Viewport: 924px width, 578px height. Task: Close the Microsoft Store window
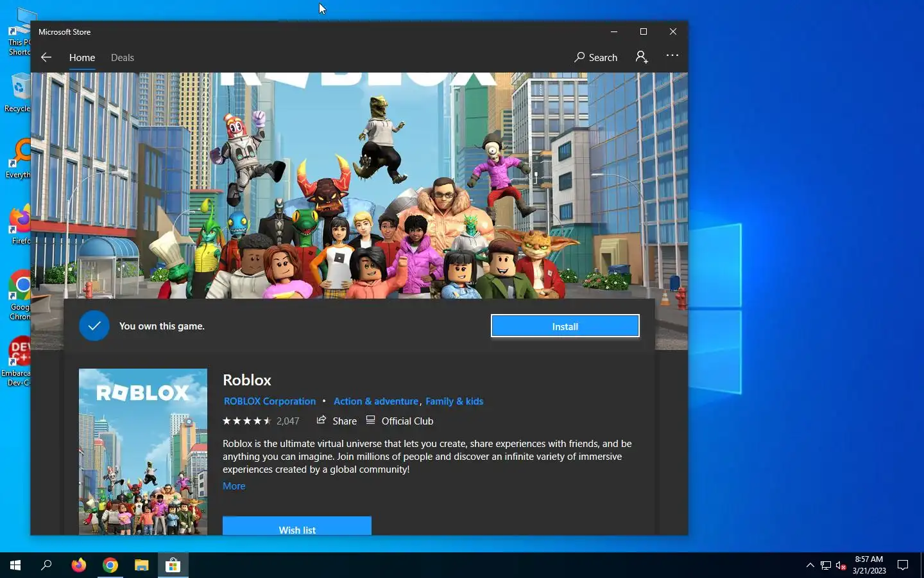pyautogui.click(x=673, y=31)
